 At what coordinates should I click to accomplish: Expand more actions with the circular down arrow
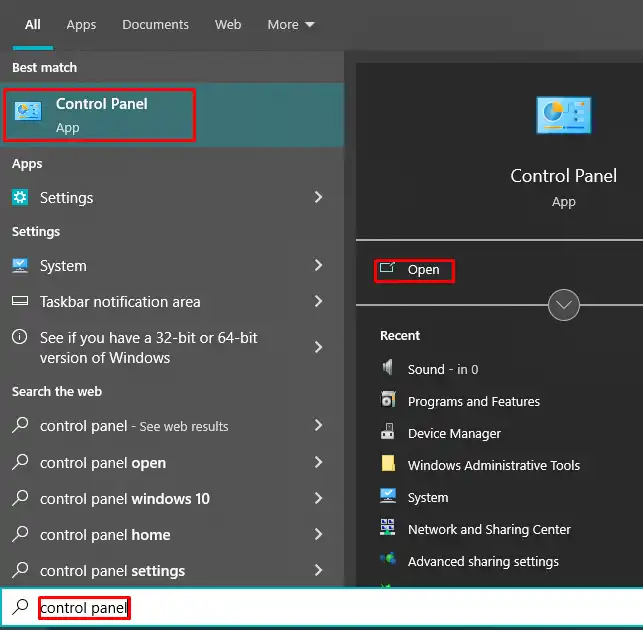click(x=564, y=305)
